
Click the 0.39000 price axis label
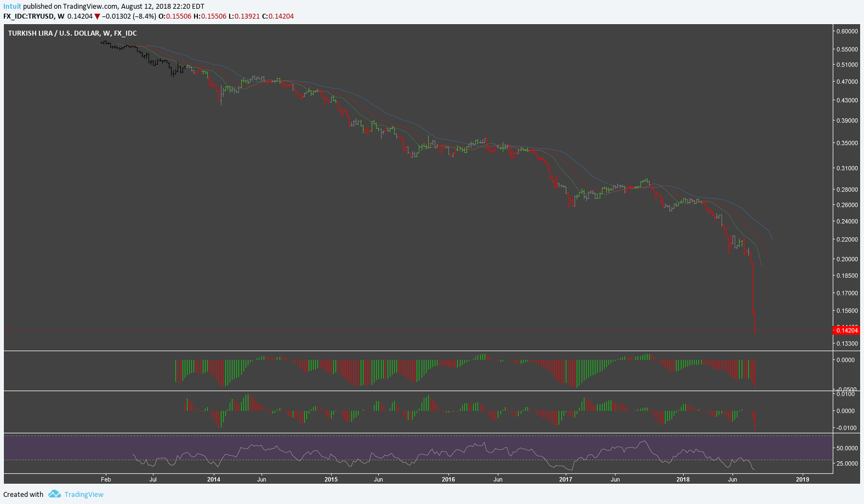click(847, 121)
